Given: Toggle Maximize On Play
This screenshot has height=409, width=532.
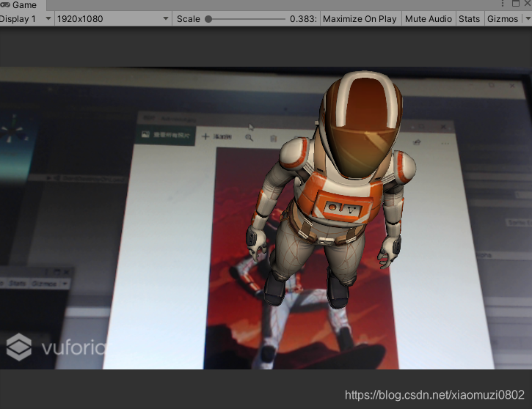Looking at the screenshot, I should [x=360, y=19].
